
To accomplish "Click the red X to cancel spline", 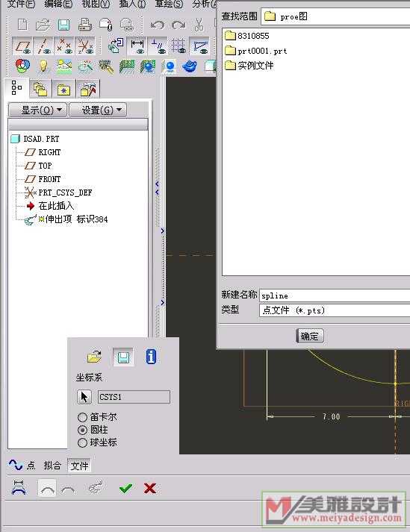I will click(150, 488).
